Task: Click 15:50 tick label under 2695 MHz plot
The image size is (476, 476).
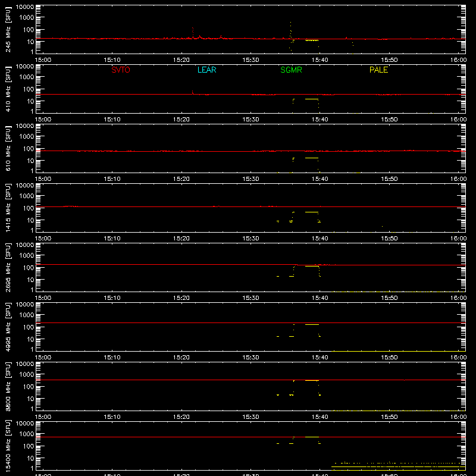Action: click(389, 298)
